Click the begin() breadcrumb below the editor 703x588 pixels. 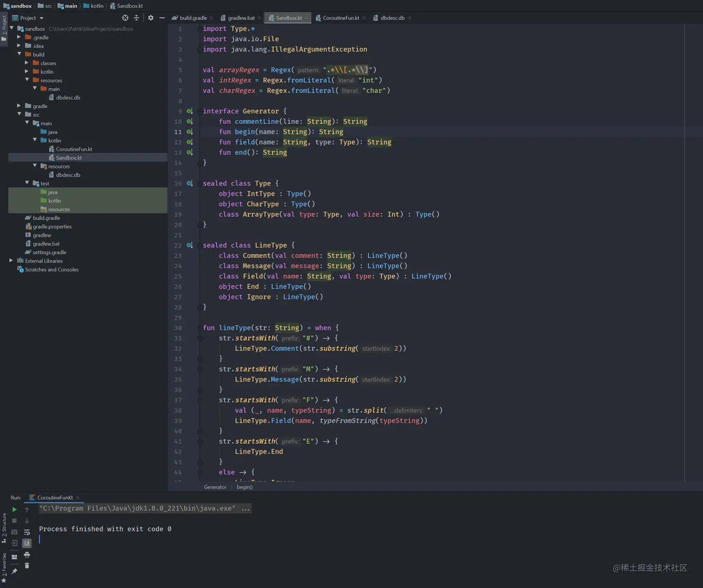point(245,487)
